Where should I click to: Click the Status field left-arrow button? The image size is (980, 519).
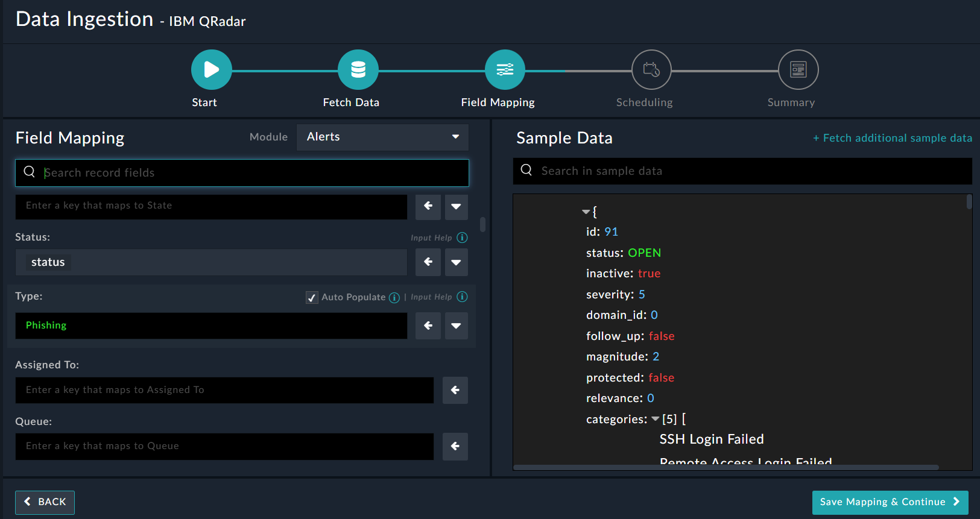(x=428, y=262)
